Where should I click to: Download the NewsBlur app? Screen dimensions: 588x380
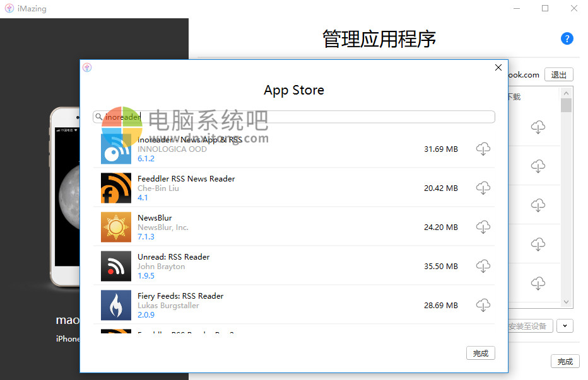coord(483,227)
